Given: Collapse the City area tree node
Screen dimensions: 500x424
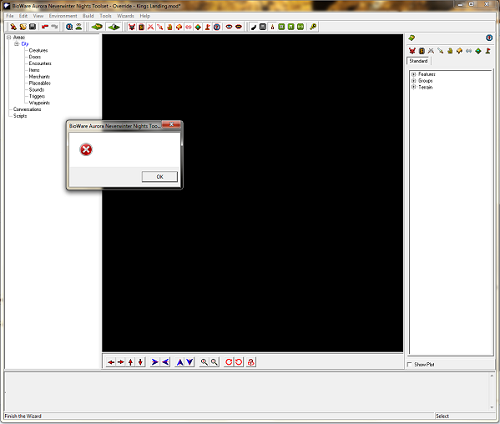Looking at the screenshot, I should (16, 44).
